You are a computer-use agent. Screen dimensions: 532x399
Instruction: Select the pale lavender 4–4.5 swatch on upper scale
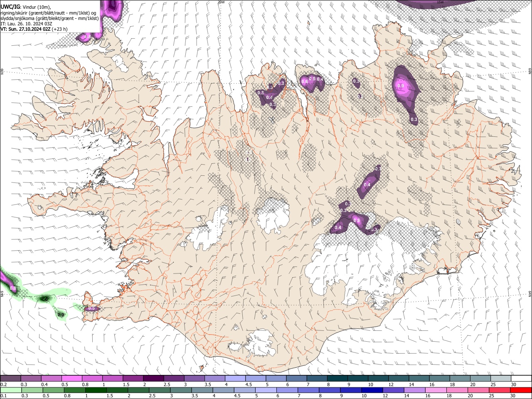[235, 378]
